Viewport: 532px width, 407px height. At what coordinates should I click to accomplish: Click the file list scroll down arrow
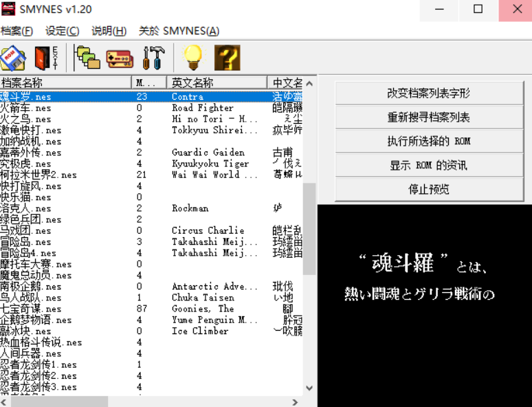pyautogui.click(x=309, y=388)
